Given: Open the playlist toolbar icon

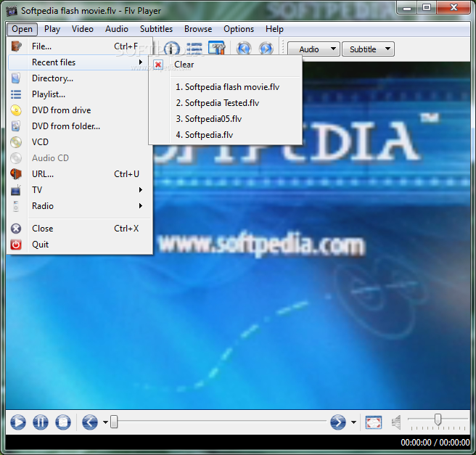Looking at the screenshot, I should 194,49.
